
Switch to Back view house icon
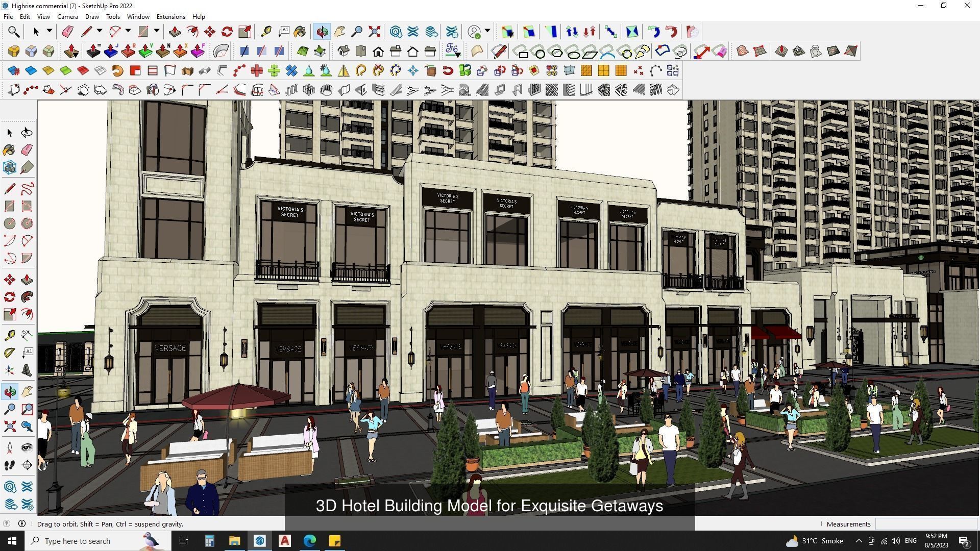(x=413, y=51)
